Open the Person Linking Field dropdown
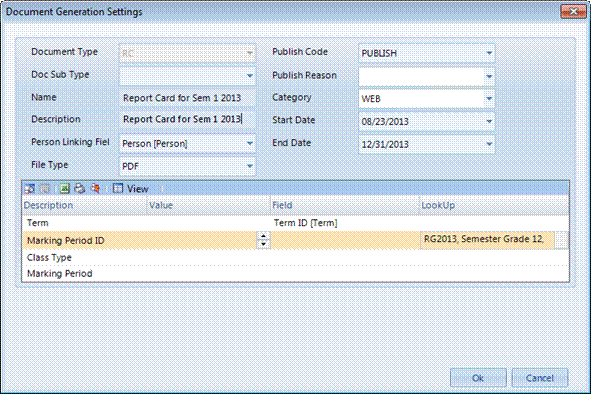This screenshot has height=394, width=591. (250, 144)
